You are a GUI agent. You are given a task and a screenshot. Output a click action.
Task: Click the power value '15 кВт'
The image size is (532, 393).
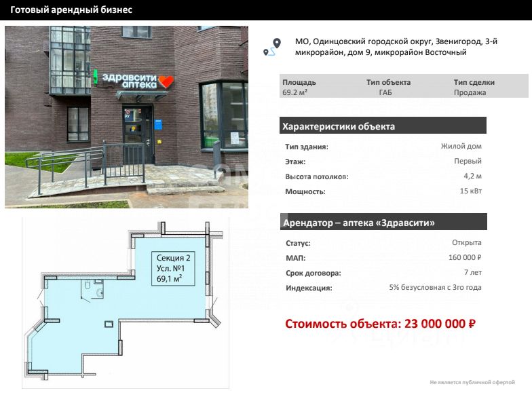[471, 191]
